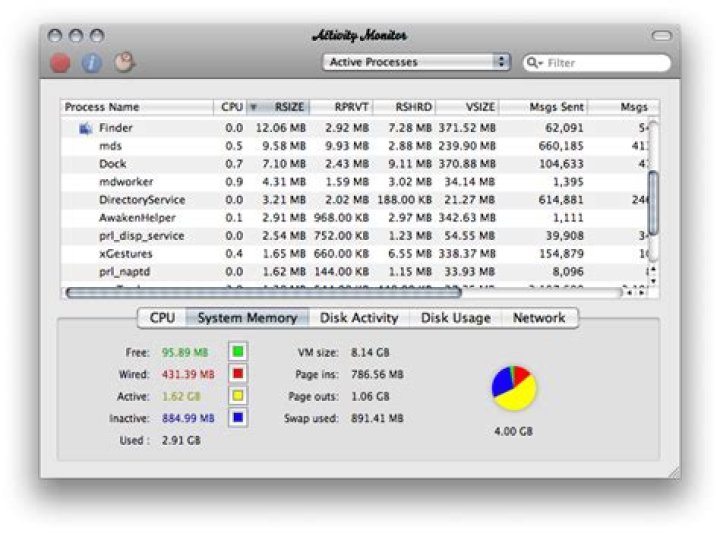
Task: Click the magnifier icon in Filter field
Action: [534, 62]
